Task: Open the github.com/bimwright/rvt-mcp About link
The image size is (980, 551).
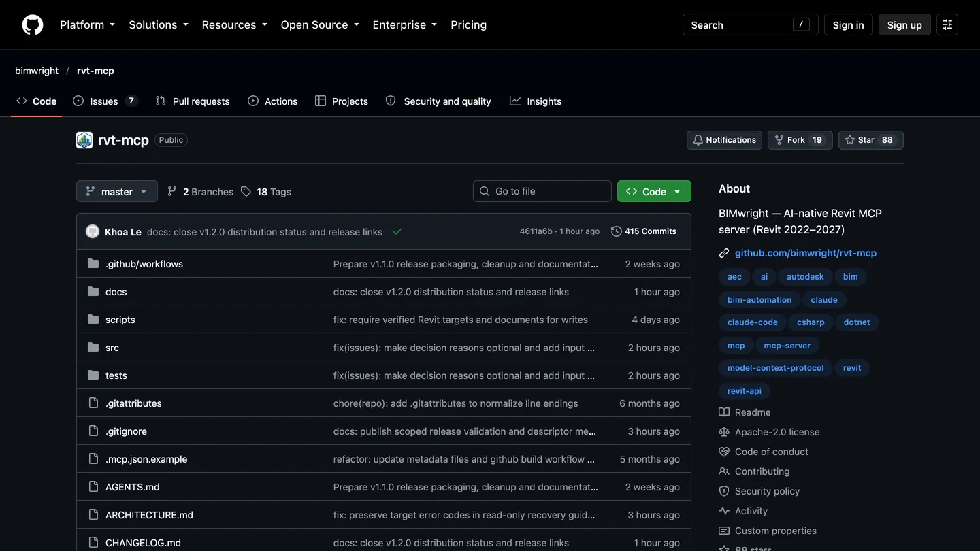Action: pyautogui.click(x=806, y=253)
